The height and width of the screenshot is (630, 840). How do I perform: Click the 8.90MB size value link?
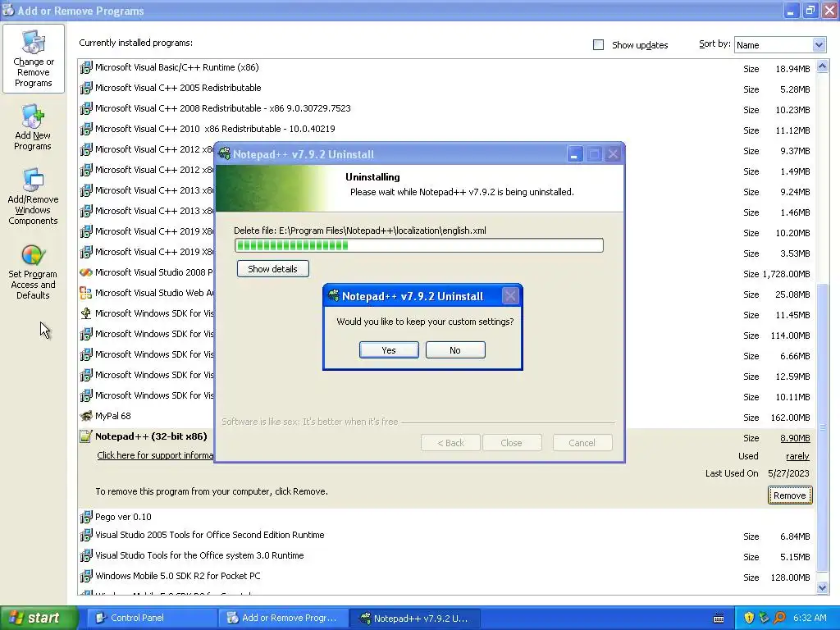pos(795,438)
